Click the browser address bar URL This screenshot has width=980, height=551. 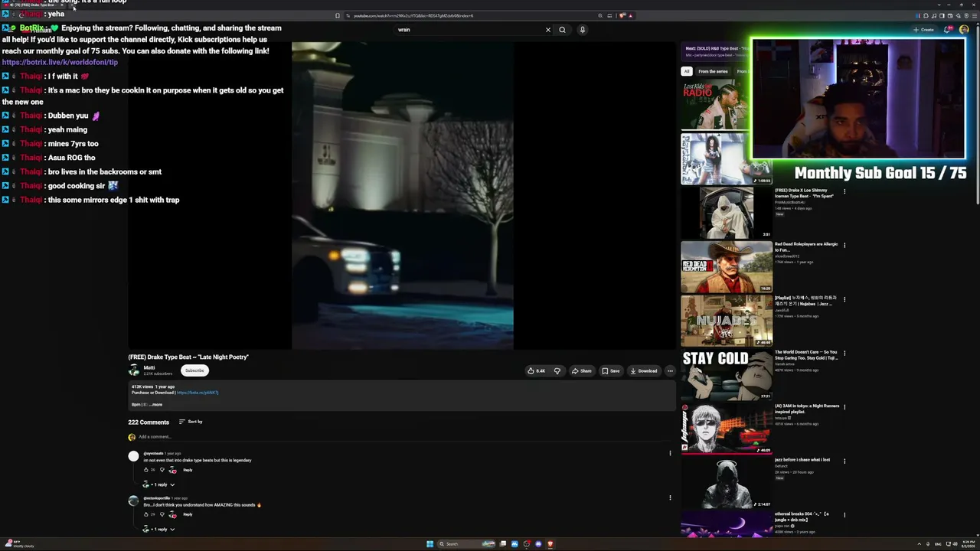(413, 15)
